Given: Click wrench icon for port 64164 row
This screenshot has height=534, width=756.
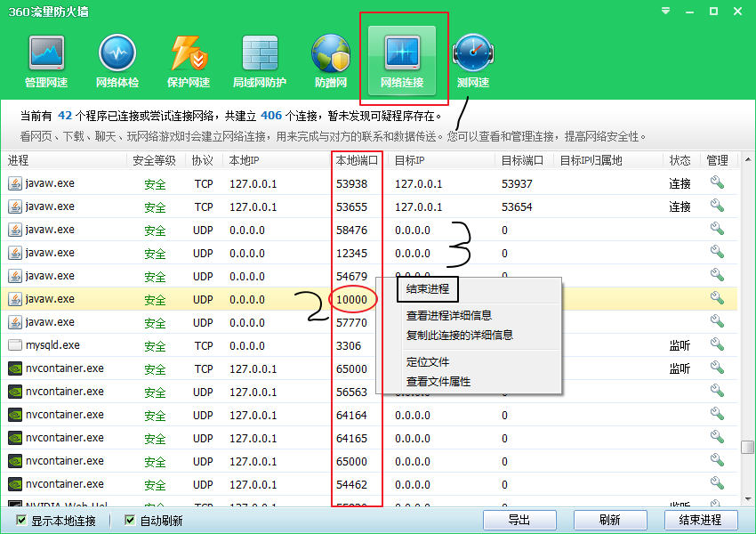Looking at the screenshot, I should click(717, 414).
